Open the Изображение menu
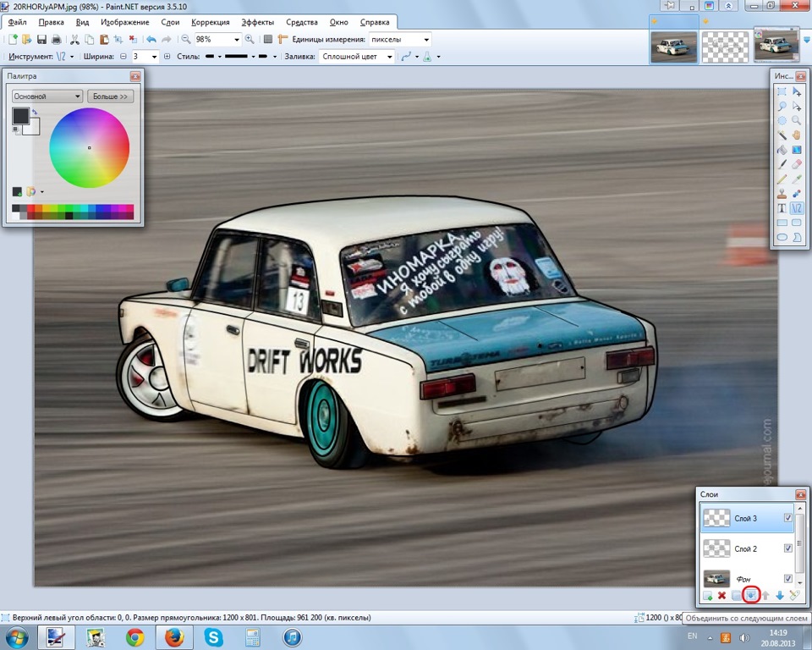Screen dimensions: 812x650 125,22
